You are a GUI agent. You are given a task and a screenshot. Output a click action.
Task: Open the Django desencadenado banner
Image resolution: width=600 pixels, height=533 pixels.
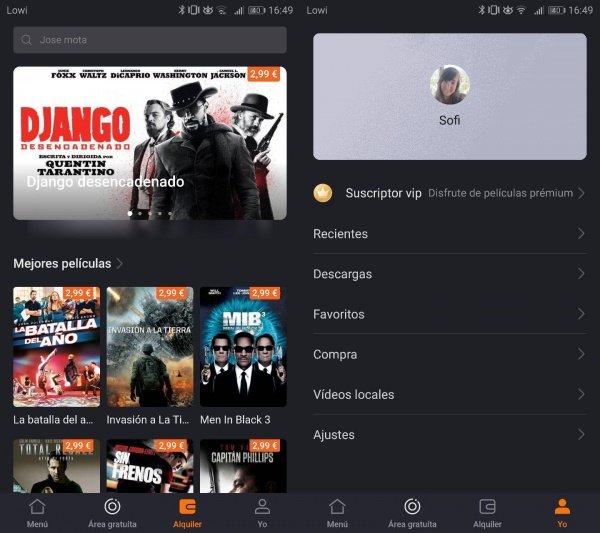click(x=150, y=143)
